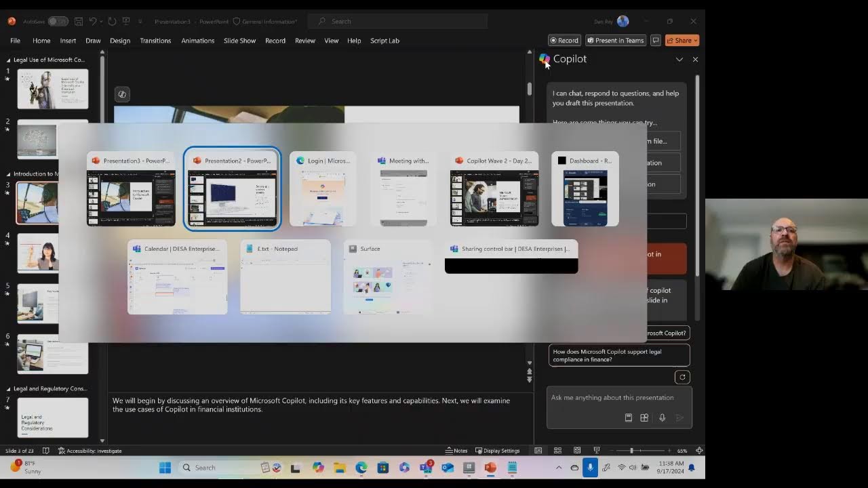Open Customize Quick Access Toolbar dropdown

140,21
